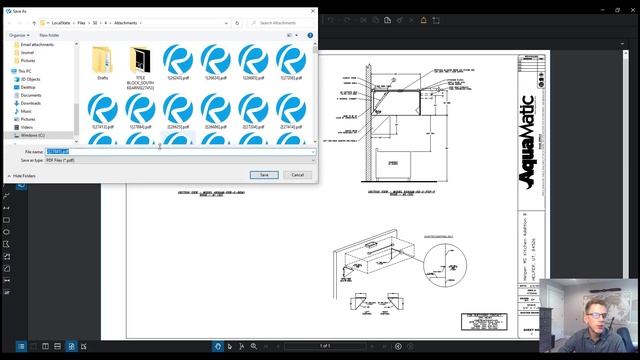Click Cut in the Revu toolbar

pyautogui.click(x=363, y=20)
